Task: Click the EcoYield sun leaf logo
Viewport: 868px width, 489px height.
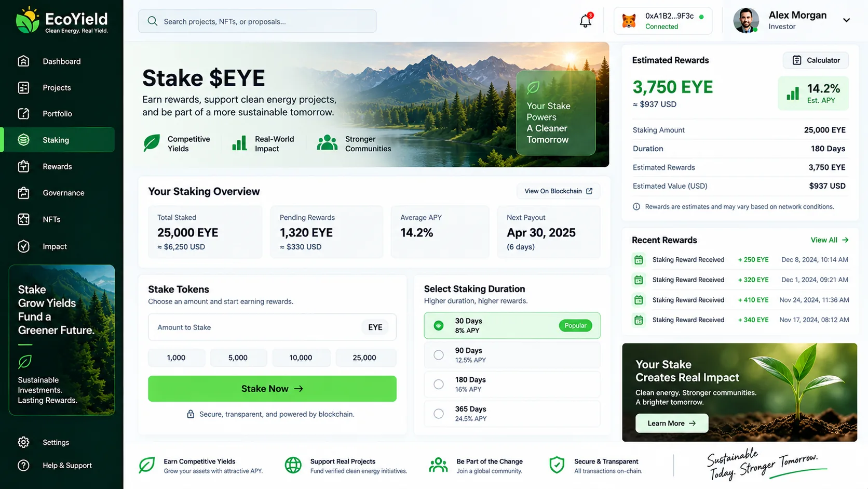Action: tap(28, 20)
